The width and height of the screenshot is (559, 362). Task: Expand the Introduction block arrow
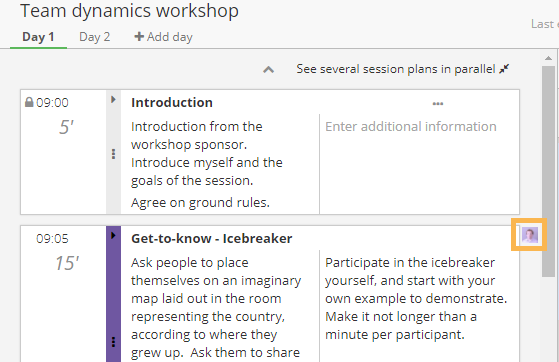(113, 100)
